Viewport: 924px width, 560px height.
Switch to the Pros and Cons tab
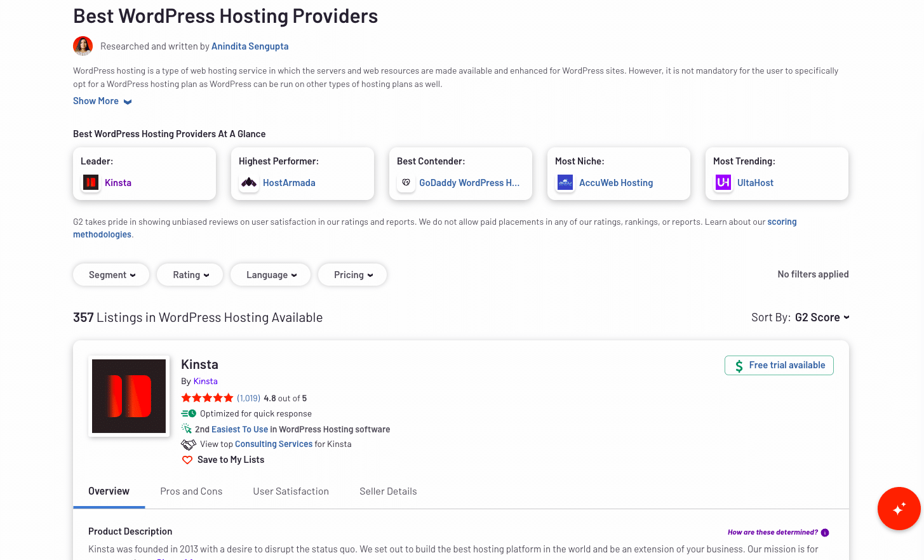click(191, 491)
